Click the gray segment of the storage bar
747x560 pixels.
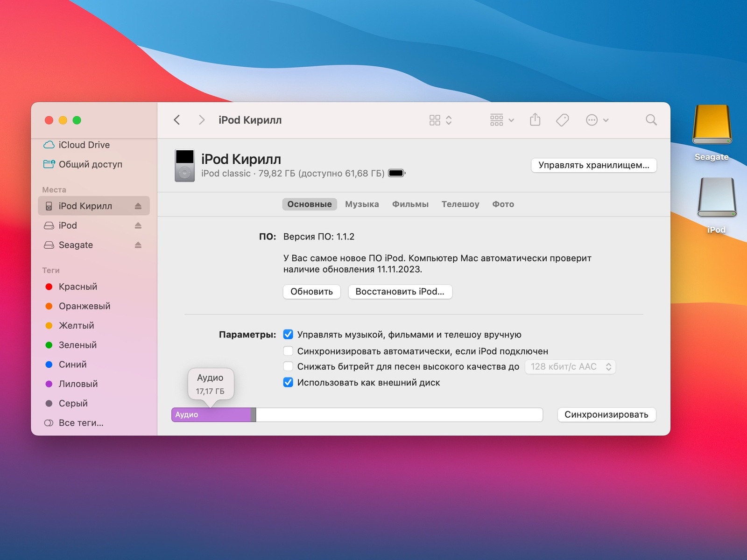(254, 415)
